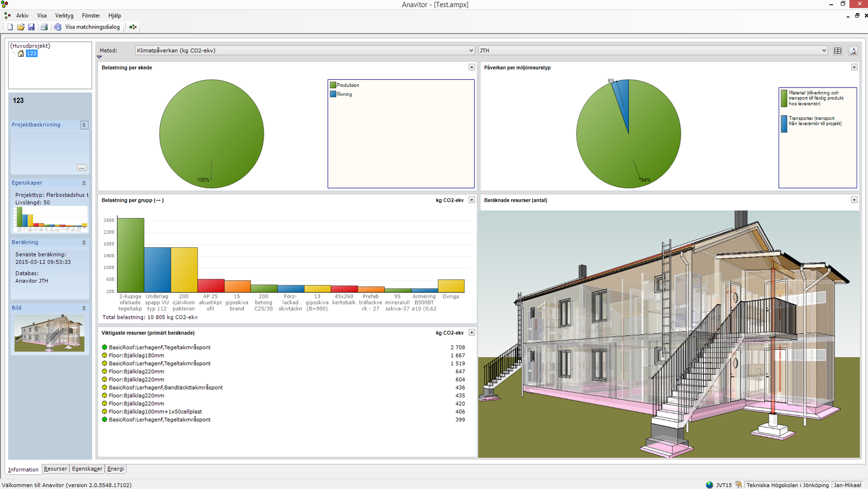This screenshot has width=868, height=489.
Task: Open Påverkan per miljöresurstyp panel menu arrow
Action: 854,67
